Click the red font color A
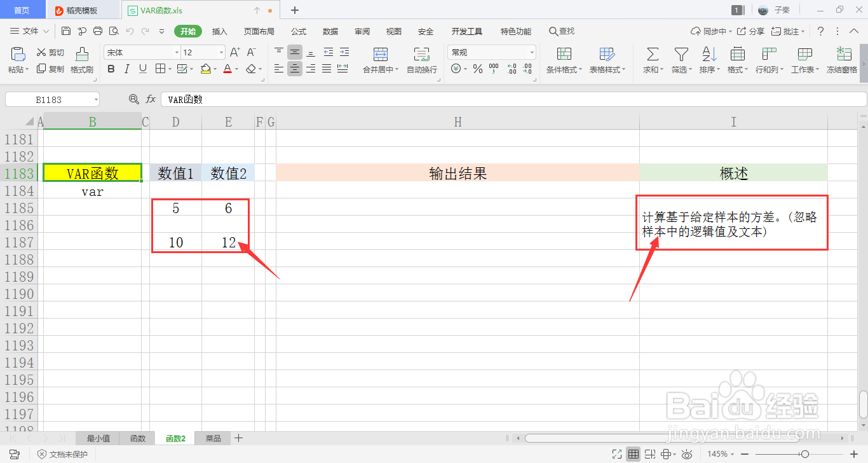The image size is (868, 463). [x=227, y=69]
